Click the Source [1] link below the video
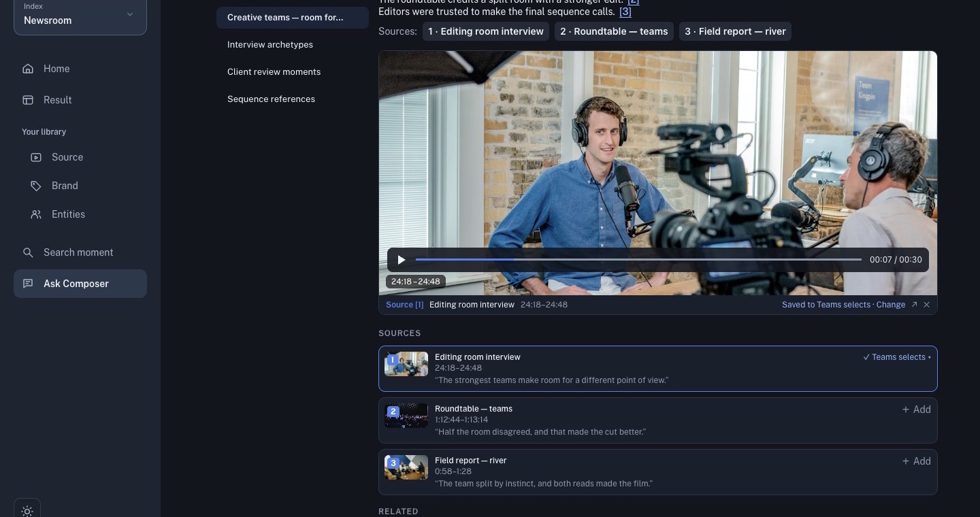Viewport: 980px width, 517px height. point(405,305)
